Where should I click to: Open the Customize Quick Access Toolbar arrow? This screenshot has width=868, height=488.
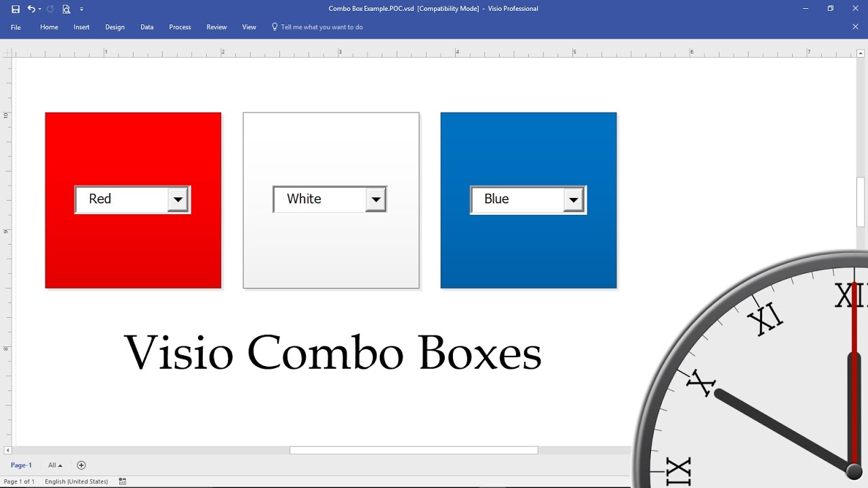point(81,9)
